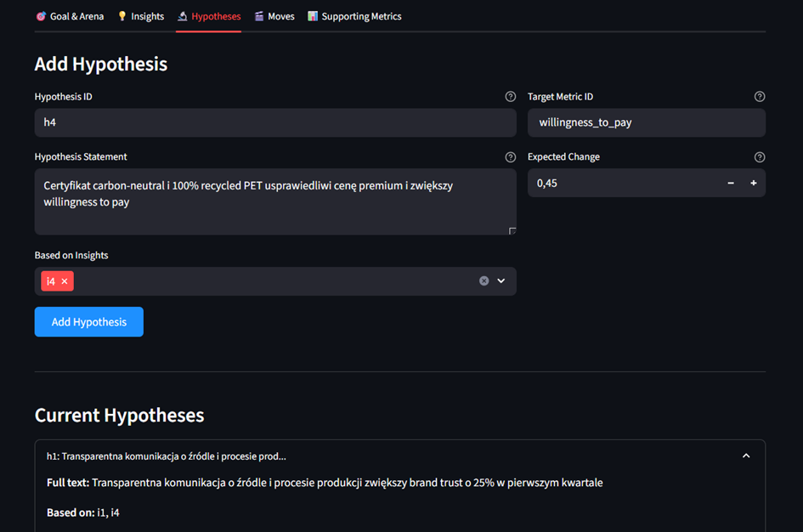Click the h1 hypothesis header text
Image resolution: width=803 pixels, height=532 pixels.
tap(167, 456)
